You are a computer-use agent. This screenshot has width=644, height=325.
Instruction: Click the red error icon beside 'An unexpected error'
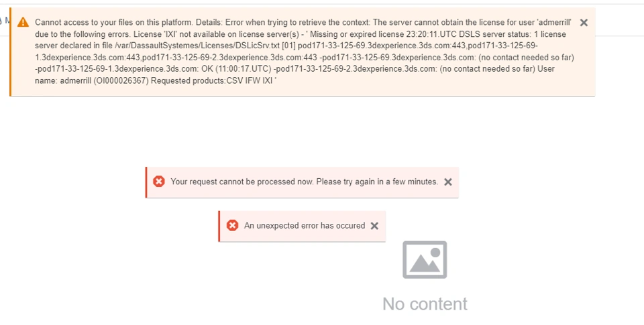coord(233,226)
